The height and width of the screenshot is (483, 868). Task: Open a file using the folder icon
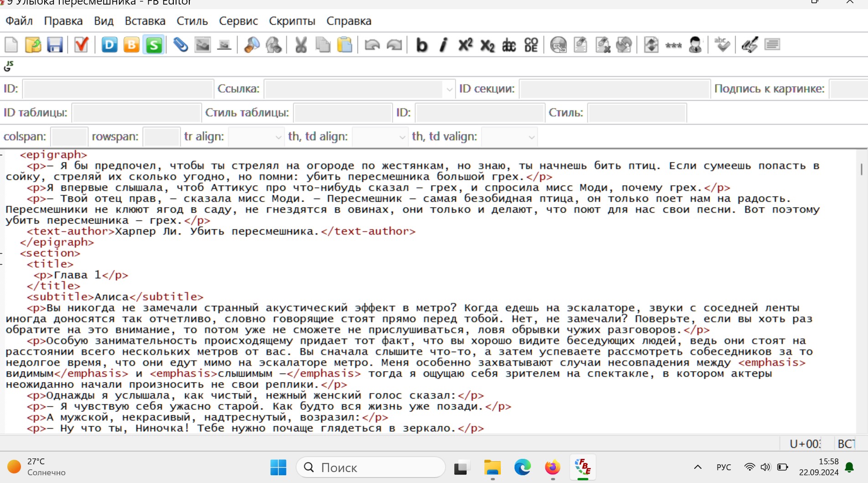tap(33, 45)
